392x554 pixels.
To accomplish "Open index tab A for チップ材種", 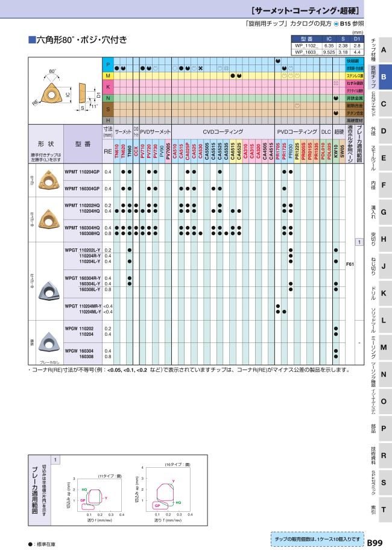I will 384,49.
